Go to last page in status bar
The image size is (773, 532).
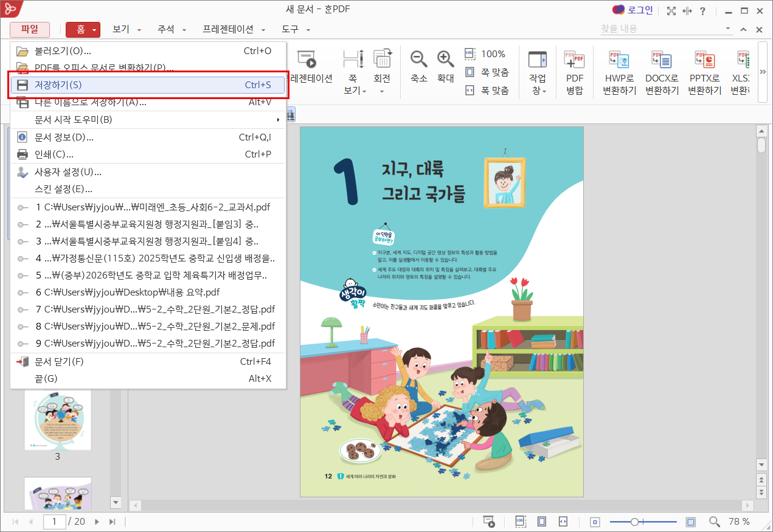pyautogui.click(x=112, y=522)
